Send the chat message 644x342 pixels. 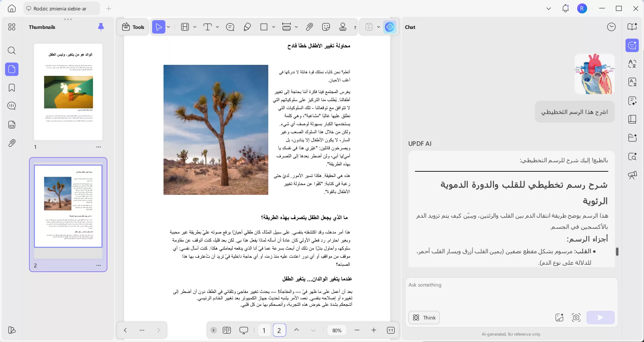600,317
